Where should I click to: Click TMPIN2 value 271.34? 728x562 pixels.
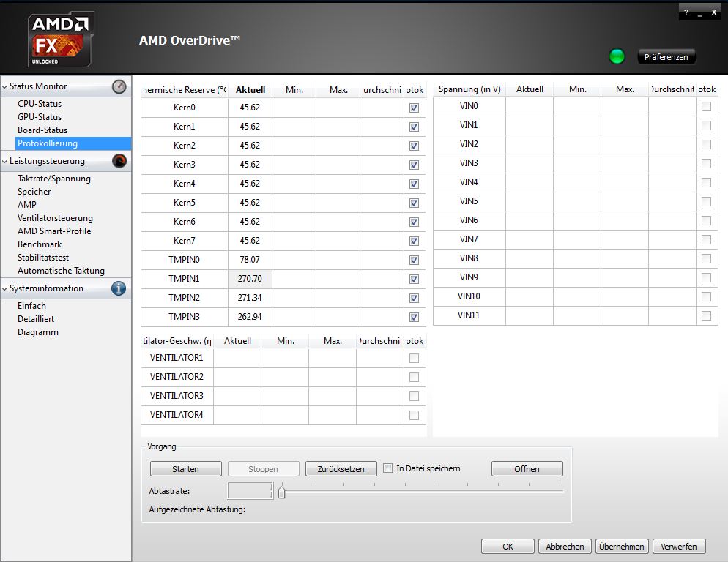[x=250, y=298]
